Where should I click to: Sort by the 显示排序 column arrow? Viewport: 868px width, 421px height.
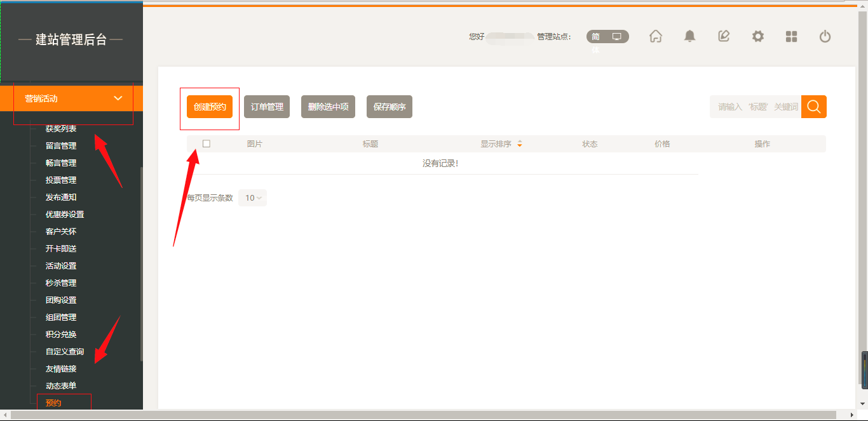pyautogui.click(x=519, y=144)
